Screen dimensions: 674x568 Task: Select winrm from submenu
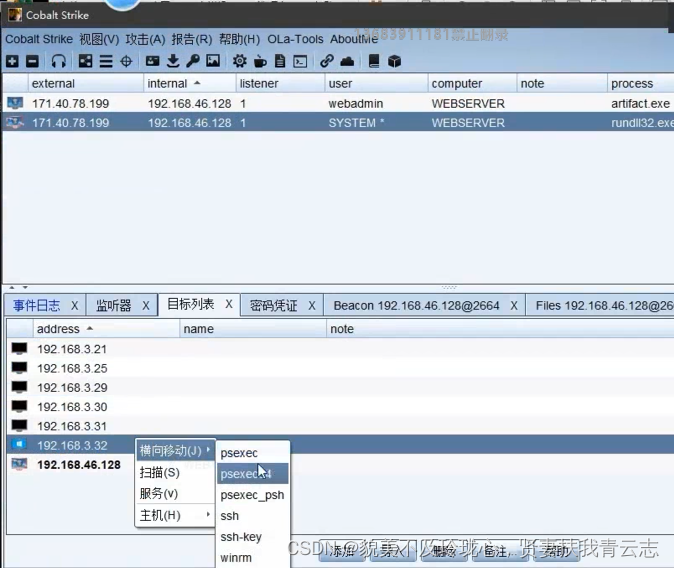[x=253, y=558]
